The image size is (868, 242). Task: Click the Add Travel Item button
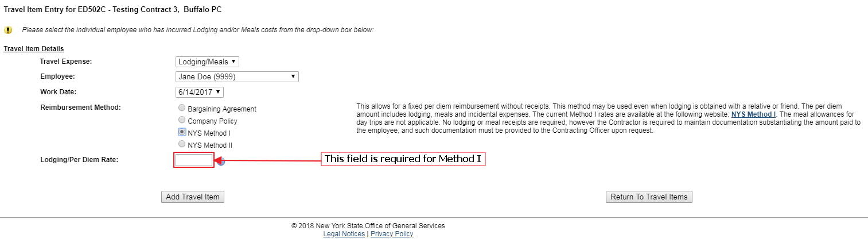193,197
